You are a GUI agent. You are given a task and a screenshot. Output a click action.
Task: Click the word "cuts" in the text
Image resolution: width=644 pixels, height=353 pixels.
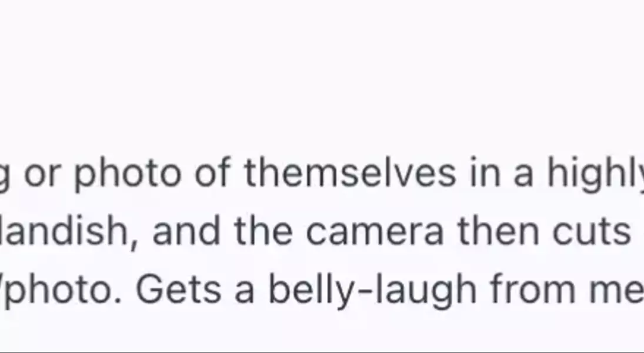pos(592,231)
